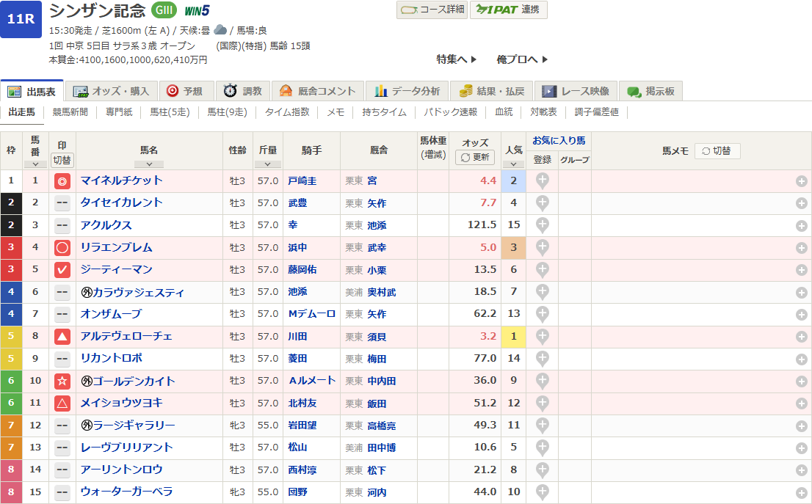Toggle the 馬メモ 切替 button
This screenshot has width=812, height=504.
pyautogui.click(x=717, y=151)
